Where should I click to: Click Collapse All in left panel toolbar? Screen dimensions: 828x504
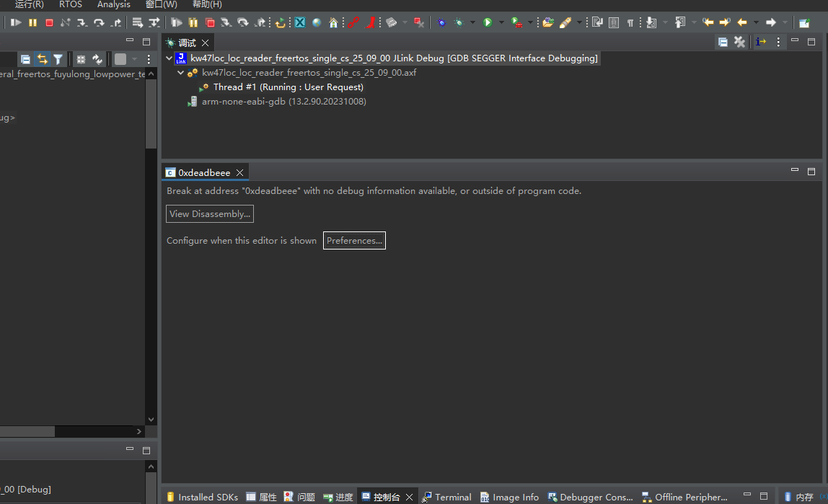pos(25,59)
